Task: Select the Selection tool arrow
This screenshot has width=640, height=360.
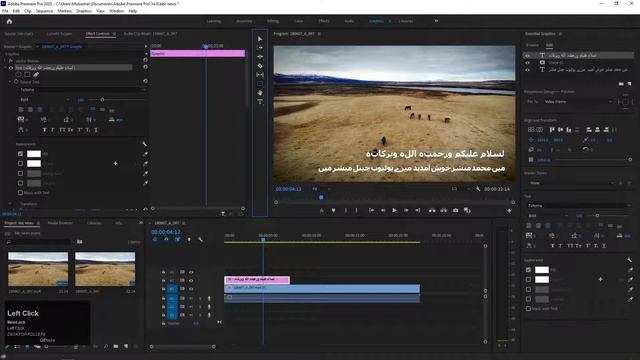Action: pyautogui.click(x=260, y=39)
